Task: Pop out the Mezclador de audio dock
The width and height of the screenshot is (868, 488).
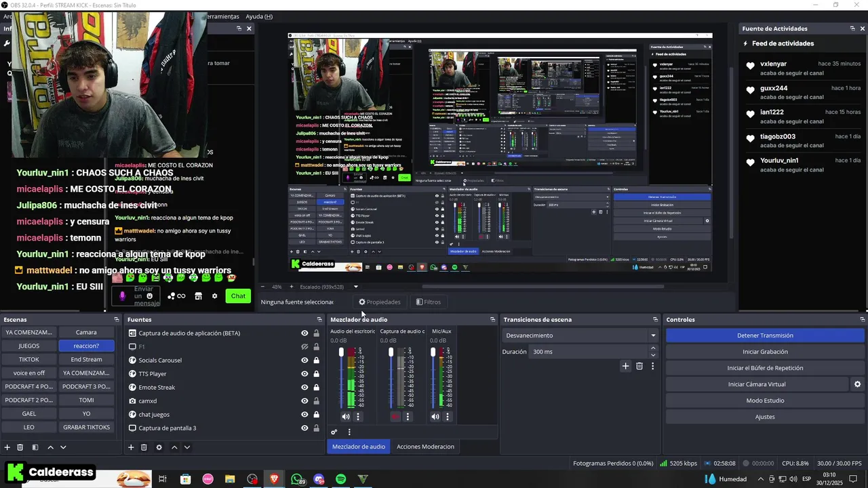Action: click(492, 319)
